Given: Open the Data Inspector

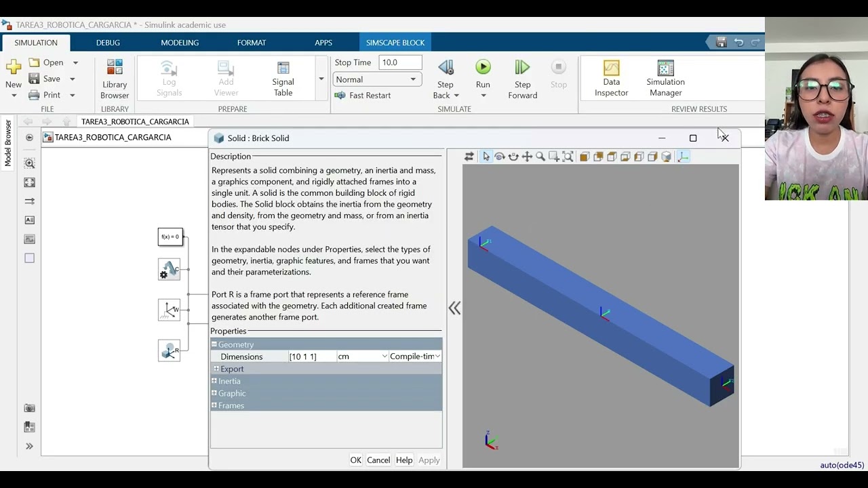Looking at the screenshot, I should tap(612, 79).
